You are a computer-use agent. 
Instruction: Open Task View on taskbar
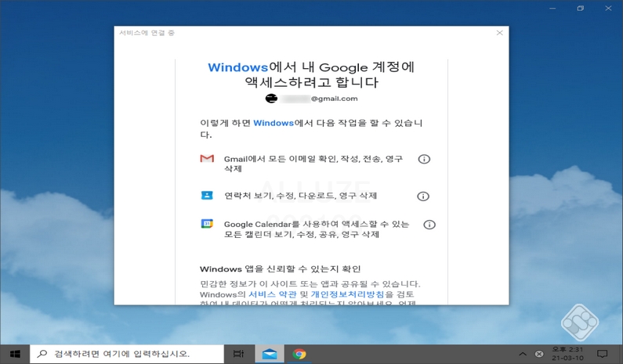tap(238, 354)
